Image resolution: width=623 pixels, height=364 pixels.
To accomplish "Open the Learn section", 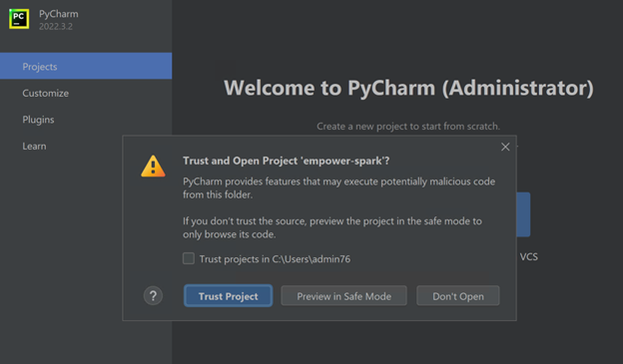I will click(34, 146).
